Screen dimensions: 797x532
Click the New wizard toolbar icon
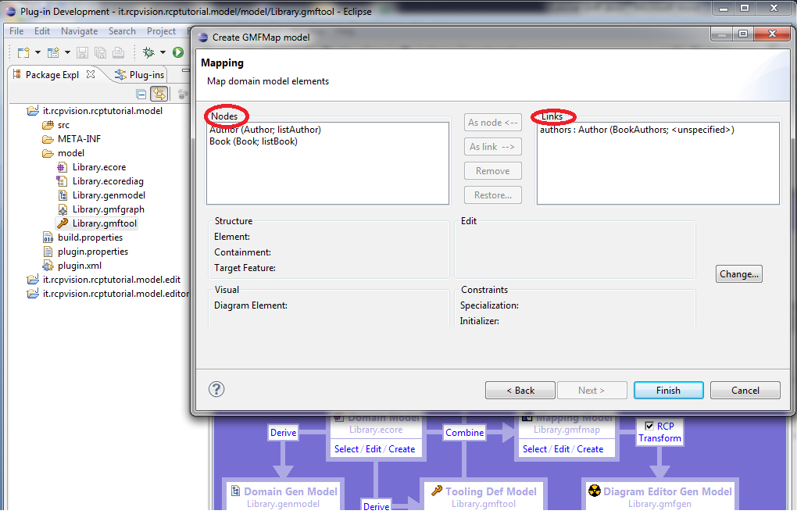[x=23, y=52]
